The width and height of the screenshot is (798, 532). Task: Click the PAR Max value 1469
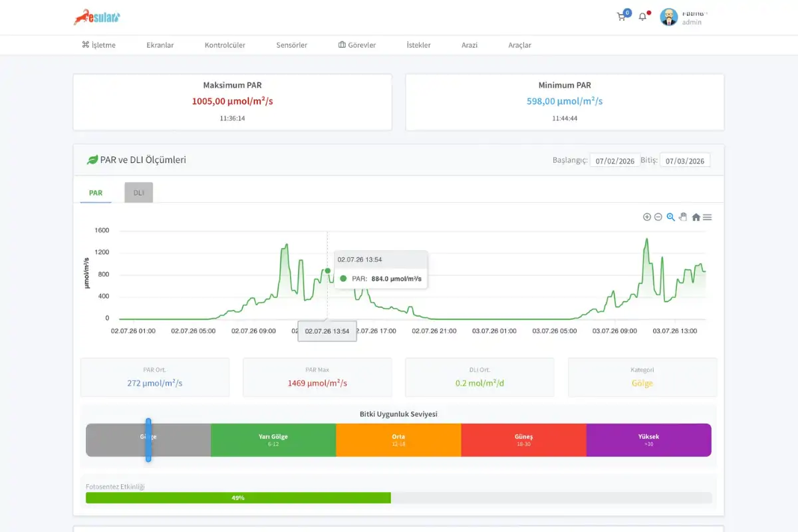(317, 383)
